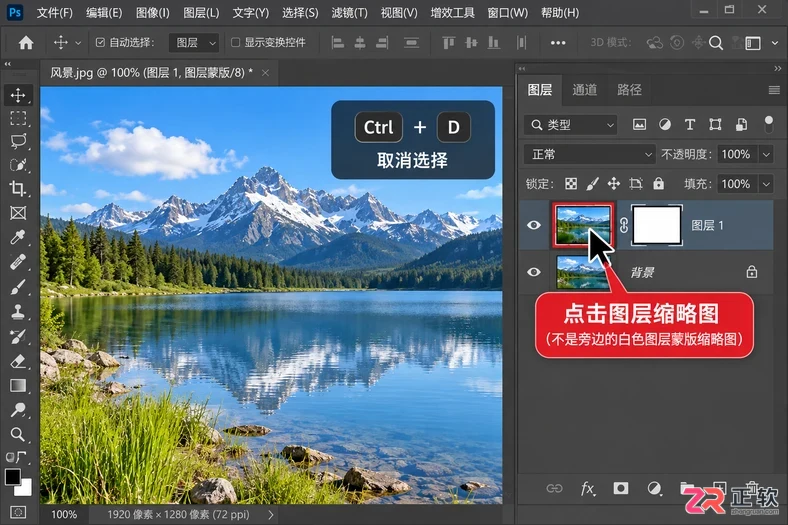Align top edges in the options bar
Image resolution: width=788 pixels, height=525 pixels.
[448, 43]
